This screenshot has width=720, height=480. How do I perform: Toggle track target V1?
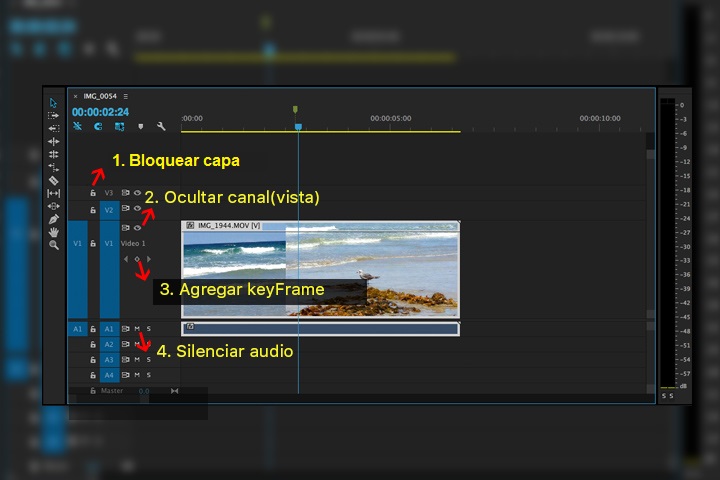[x=110, y=270]
